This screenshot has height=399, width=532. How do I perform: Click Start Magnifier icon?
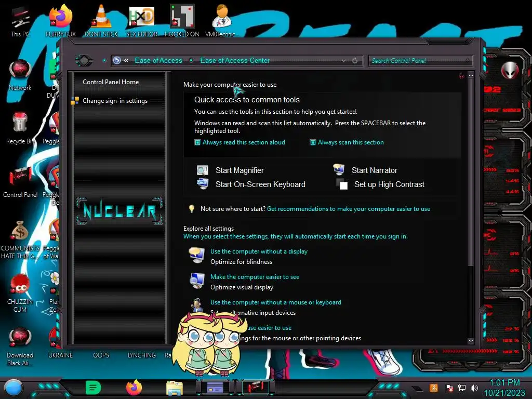[x=203, y=170]
